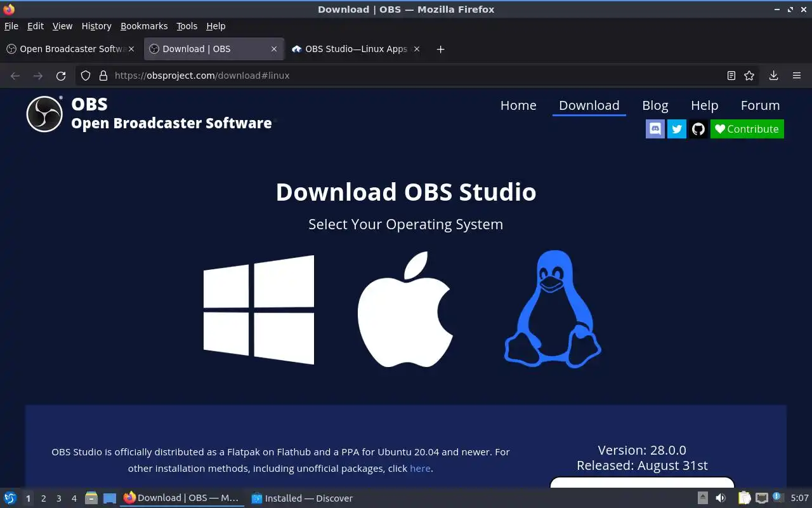This screenshot has height=508, width=812.
Task: Open the File menu
Action: point(11,26)
